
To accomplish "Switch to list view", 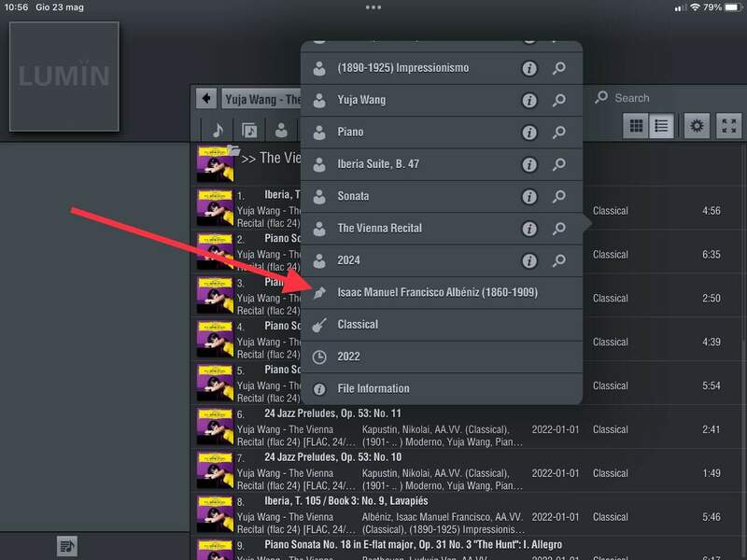I will tap(661, 127).
